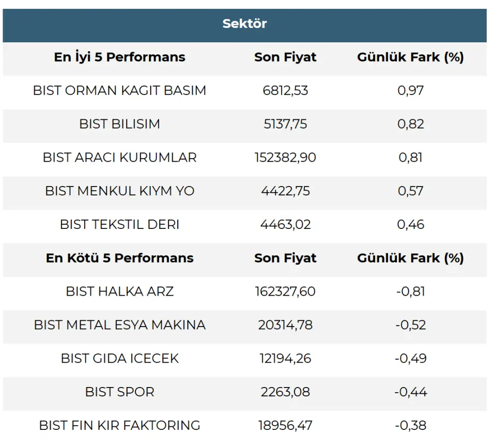Viewport: 496px width, 448px height.
Task: Click the Sektör table header
Action: 244,24
